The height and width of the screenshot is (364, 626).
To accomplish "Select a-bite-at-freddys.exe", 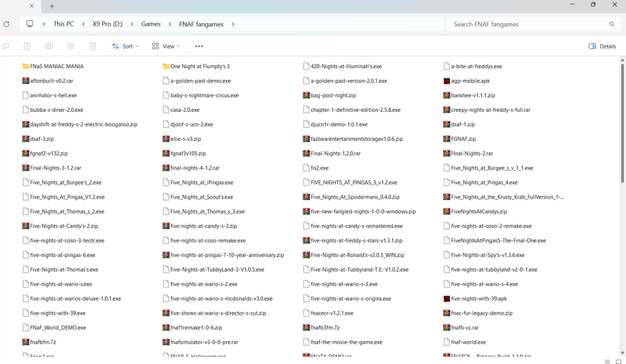I will 473,66.
